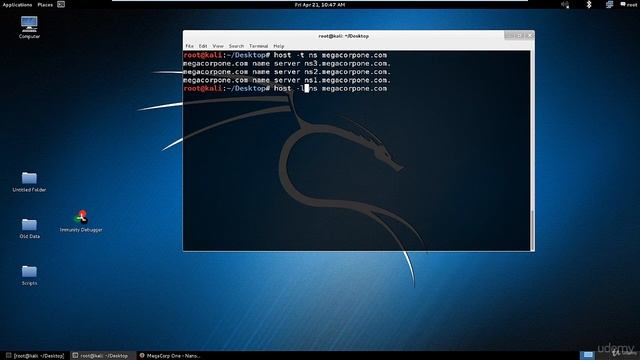Open the Places menu

(45, 5)
